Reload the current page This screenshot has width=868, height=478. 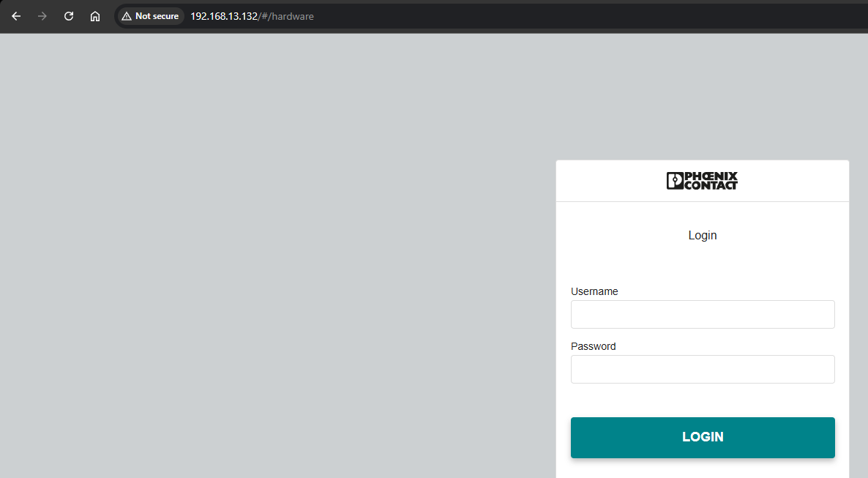(69, 16)
